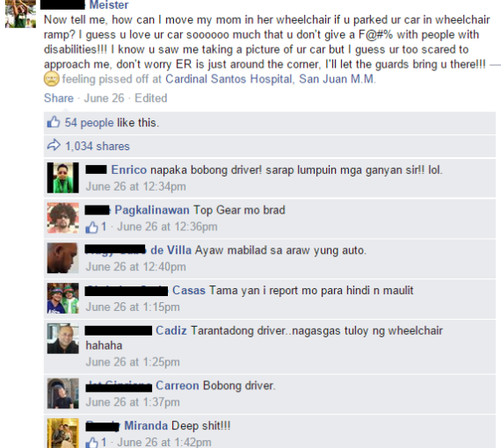Show the 54 people who liked
Image resolution: width=501 pixels, height=448 pixels.
point(89,123)
